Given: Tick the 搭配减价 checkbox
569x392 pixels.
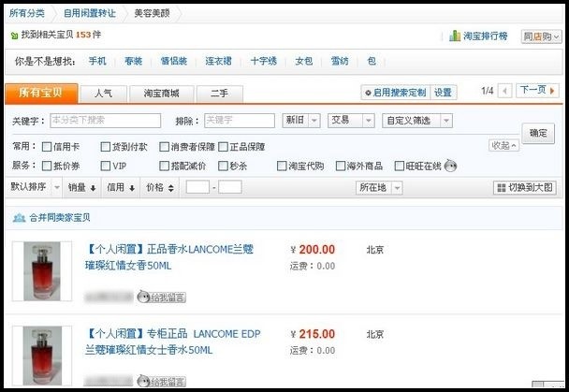Looking at the screenshot, I should tap(165, 167).
